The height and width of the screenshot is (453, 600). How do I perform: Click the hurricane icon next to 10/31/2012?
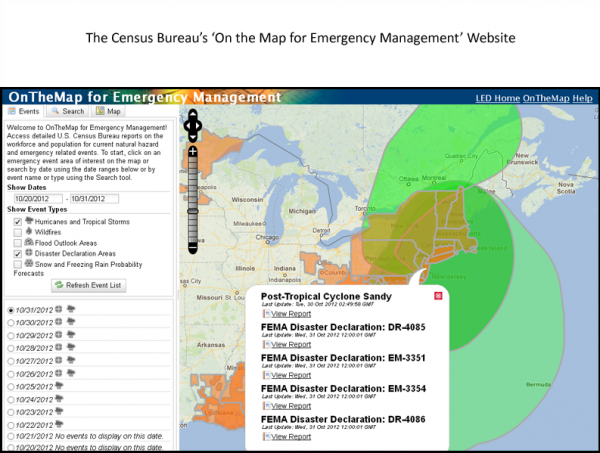(x=71, y=309)
